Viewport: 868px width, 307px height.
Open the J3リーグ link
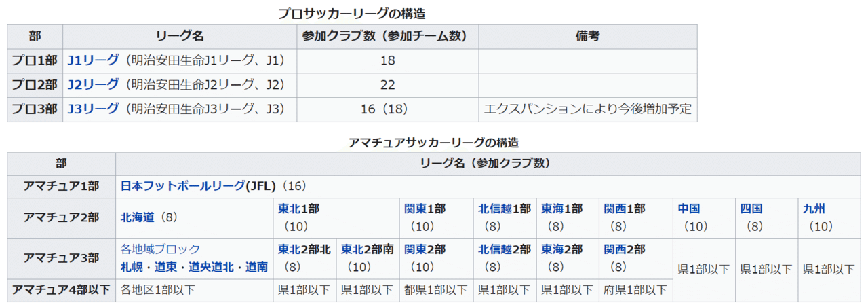click(x=93, y=109)
